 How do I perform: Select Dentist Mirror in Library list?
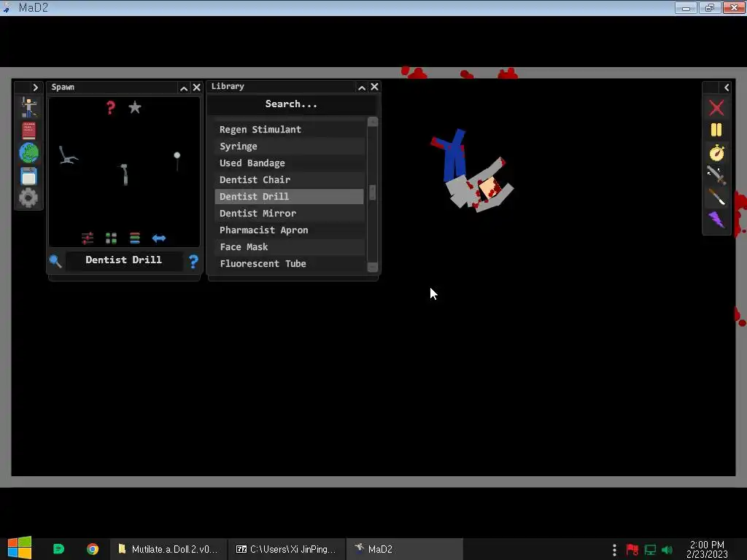coord(289,214)
